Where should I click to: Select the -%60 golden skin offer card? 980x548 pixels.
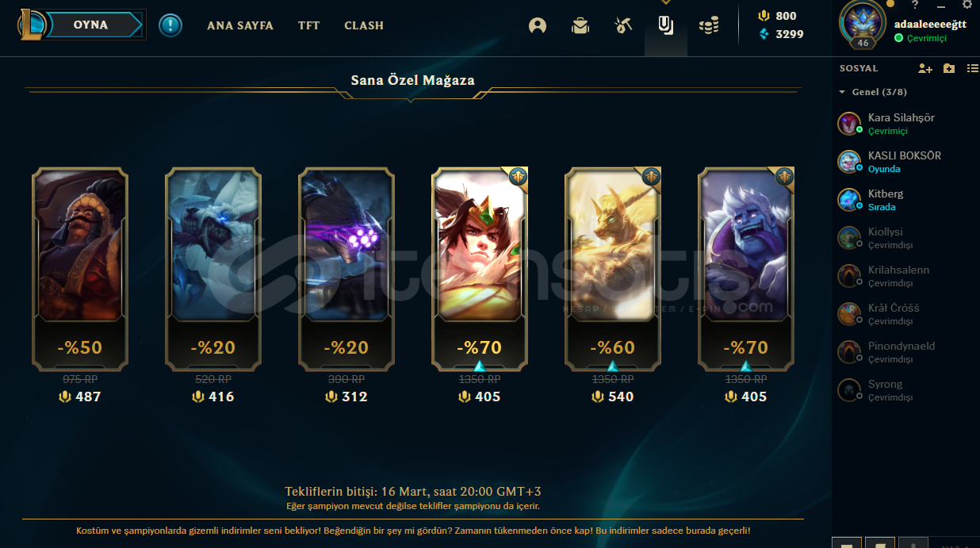[613, 269]
